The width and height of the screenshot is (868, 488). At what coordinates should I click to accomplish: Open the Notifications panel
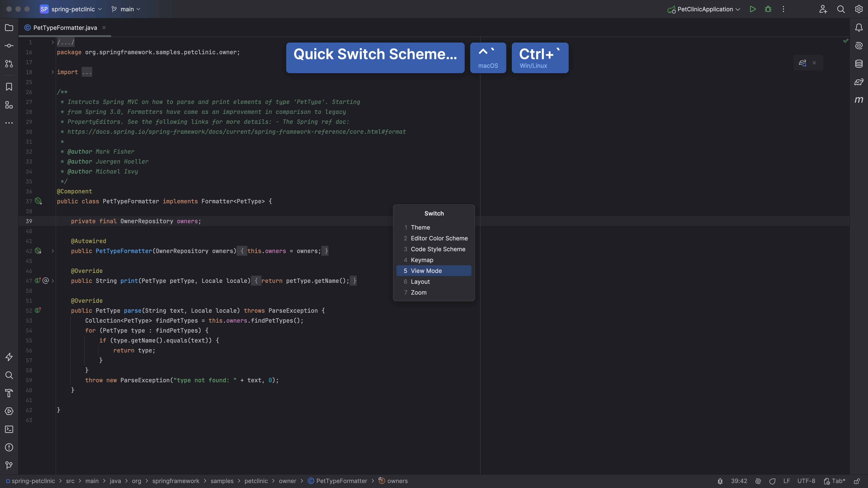click(859, 28)
